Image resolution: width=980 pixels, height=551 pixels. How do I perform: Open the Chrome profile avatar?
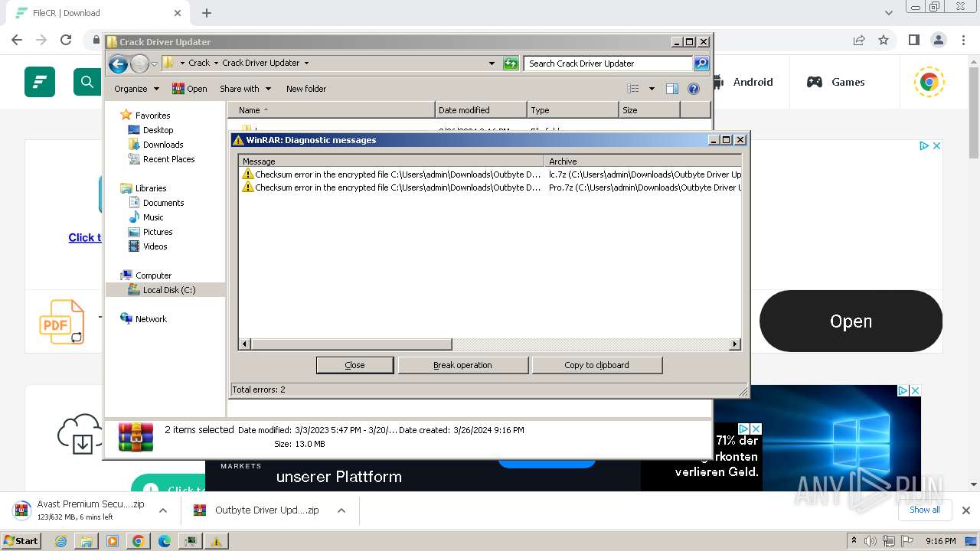pyautogui.click(x=939, y=40)
